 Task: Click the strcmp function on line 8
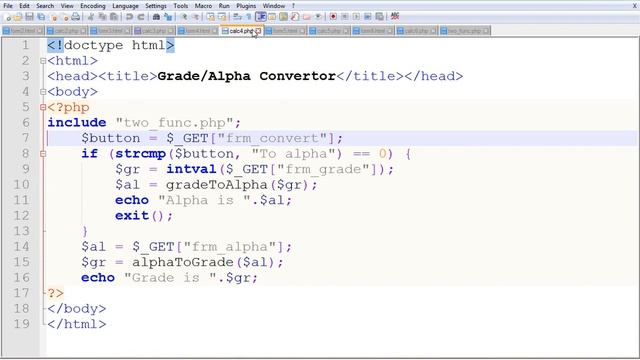(140, 153)
